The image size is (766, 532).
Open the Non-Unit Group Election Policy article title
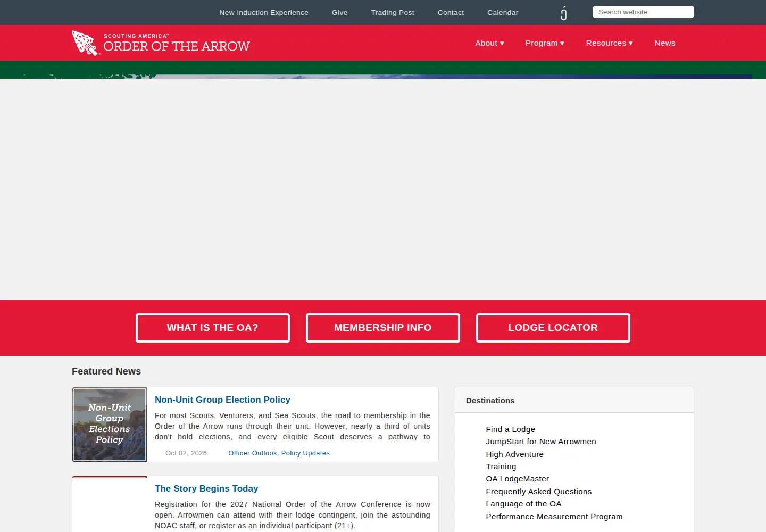[222, 400]
